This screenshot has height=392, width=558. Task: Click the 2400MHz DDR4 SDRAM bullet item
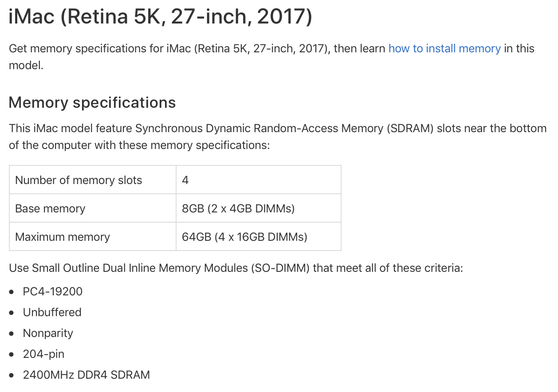86,375
